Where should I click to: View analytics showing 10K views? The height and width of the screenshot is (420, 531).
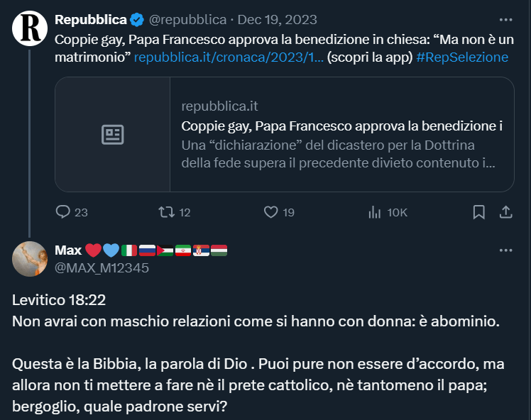374,212
